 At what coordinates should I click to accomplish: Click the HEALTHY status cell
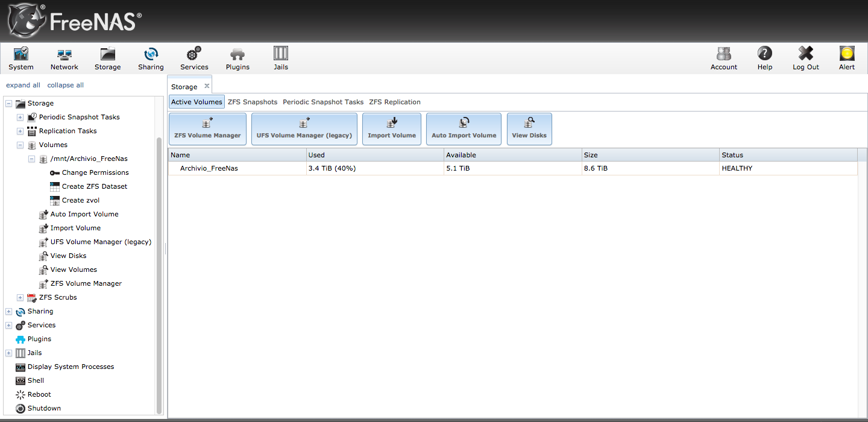788,168
